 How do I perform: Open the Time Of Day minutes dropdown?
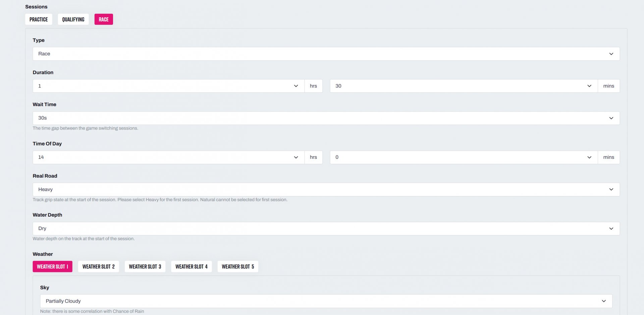464,157
